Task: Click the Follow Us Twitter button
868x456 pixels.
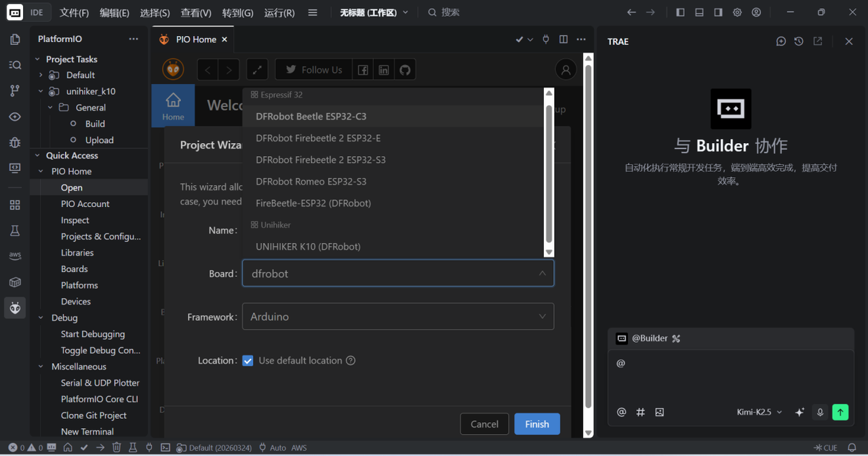Action: pos(313,70)
